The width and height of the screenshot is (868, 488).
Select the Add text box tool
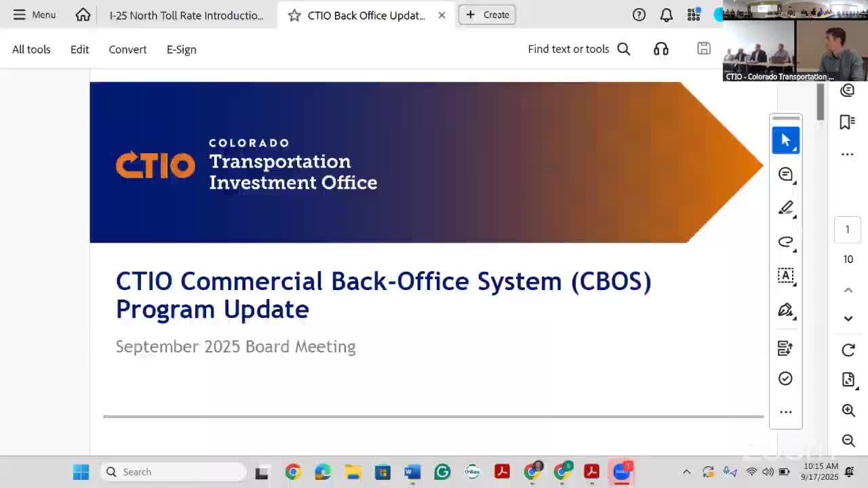[x=786, y=276]
